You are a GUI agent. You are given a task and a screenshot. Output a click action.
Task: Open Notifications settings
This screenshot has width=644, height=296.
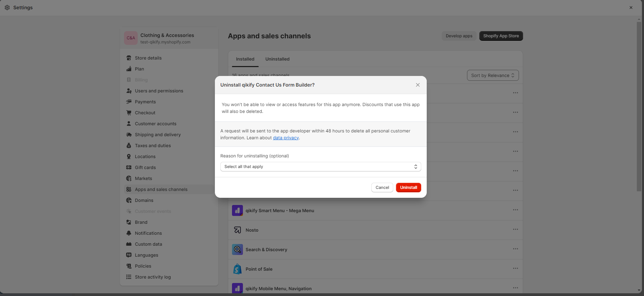tap(169, 233)
